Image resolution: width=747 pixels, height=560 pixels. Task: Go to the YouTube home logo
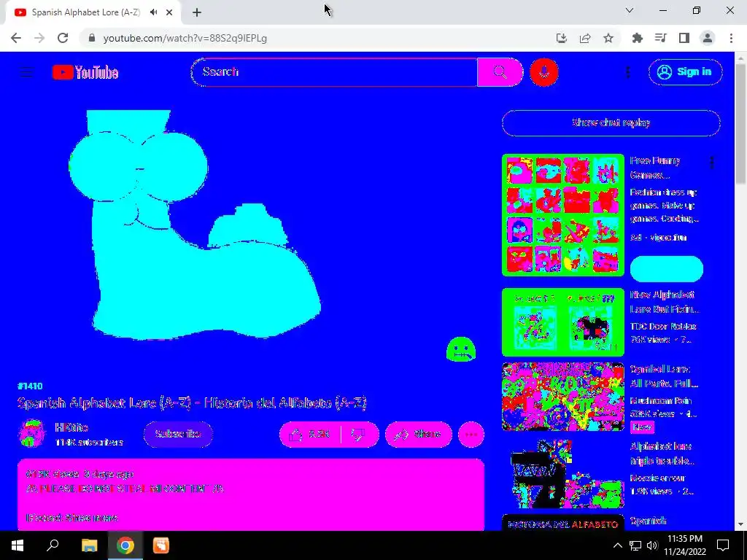pos(85,72)
